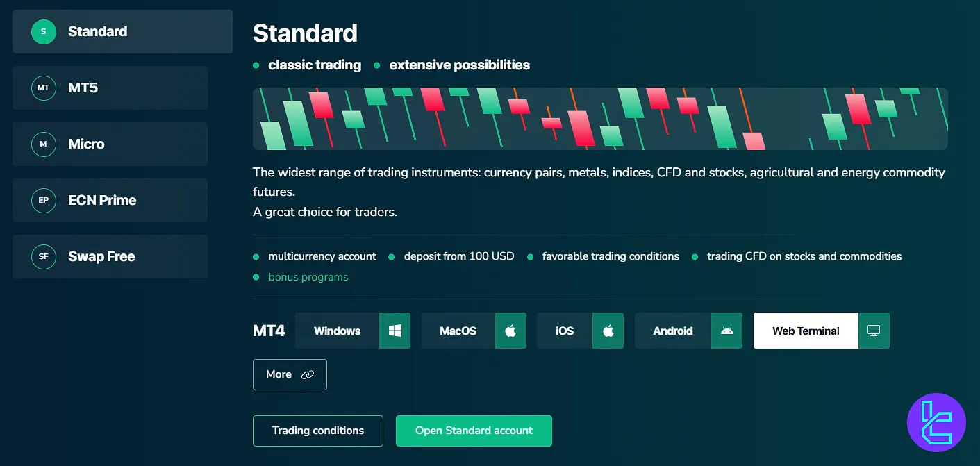The image size is (980, 466).
Task: View Trading conditions
Action: tap(318, 431)
